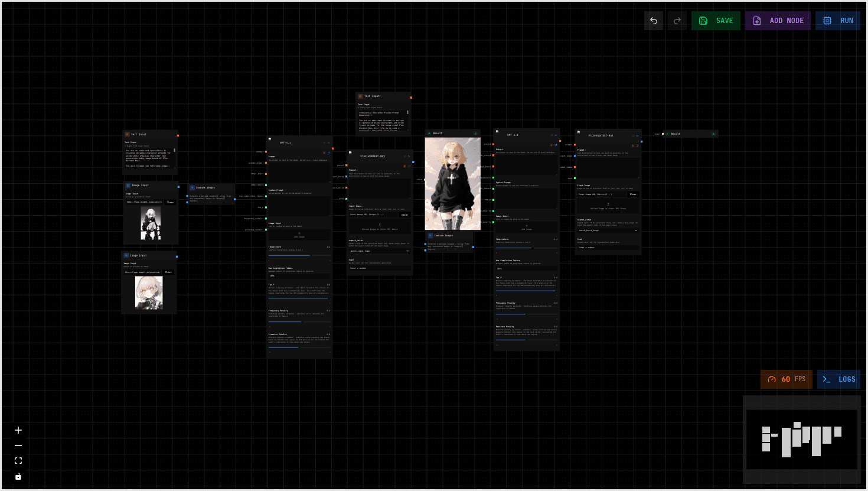Click the Seed field in the rightmost FLUX-KONTEXT-MAX node
This screenshot has height=491, width=868.
point(608,248)
